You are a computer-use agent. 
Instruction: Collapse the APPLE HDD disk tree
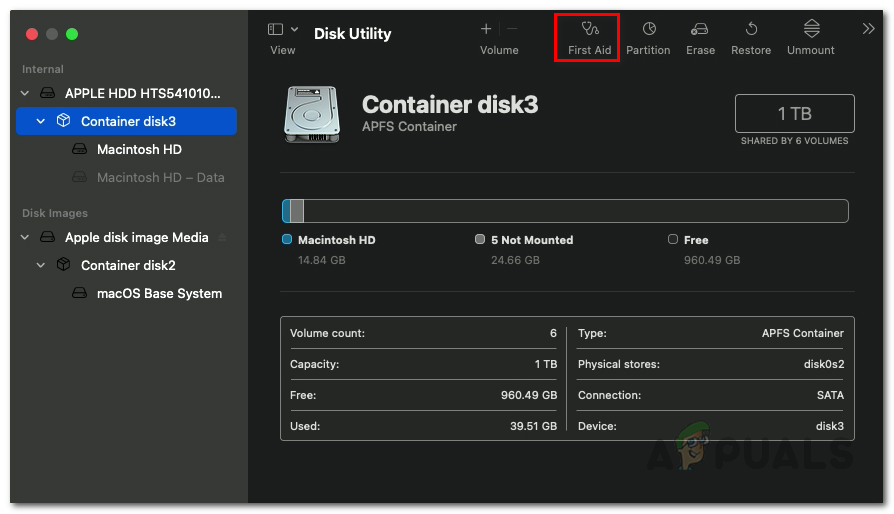coord(25,93)
